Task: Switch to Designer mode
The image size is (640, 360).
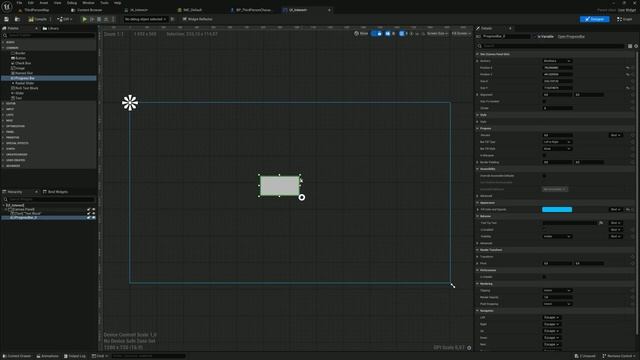Action: (x=595, y=19)
